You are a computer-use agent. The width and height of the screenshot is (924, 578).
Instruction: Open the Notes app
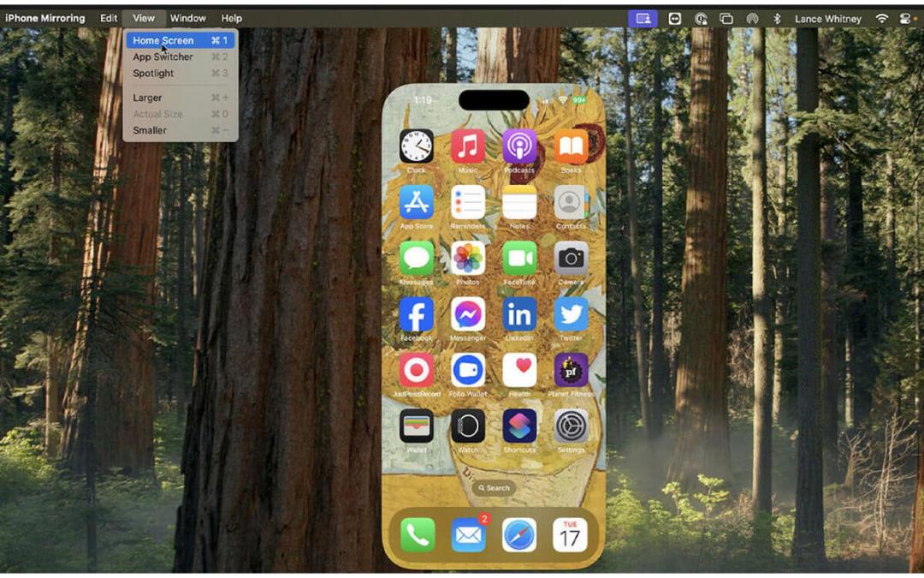pos(519,202)
